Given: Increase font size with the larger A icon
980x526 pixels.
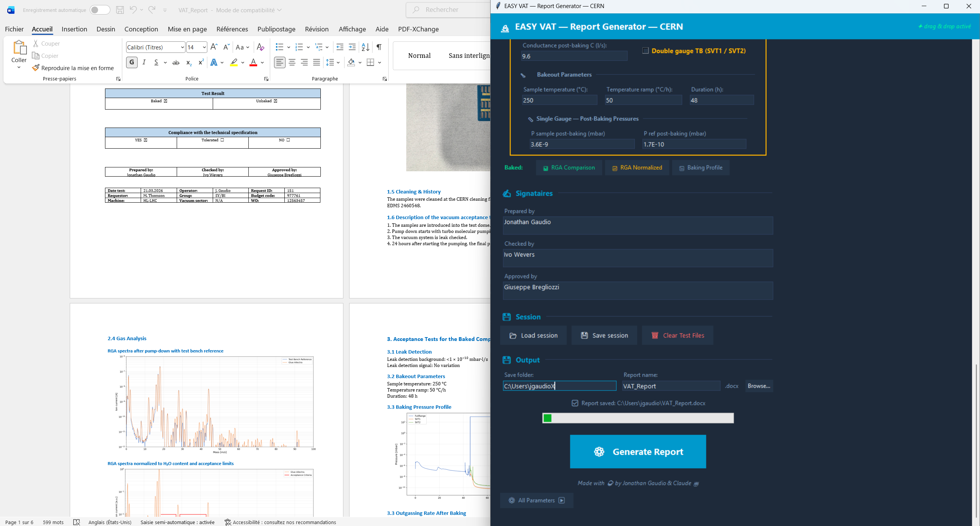Looking at the screenshot, I should click(214, 47).
